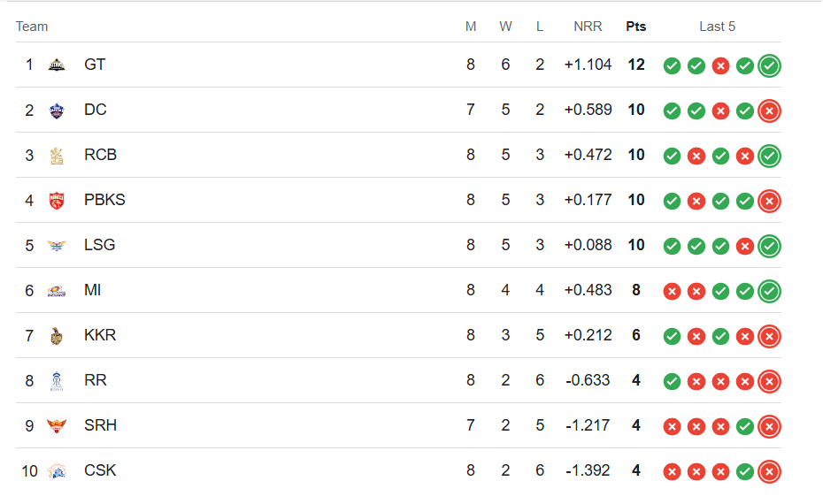Click the GT team logo icon
The height and width of the screenshot is (504, 823).
(x=57, y=65)
